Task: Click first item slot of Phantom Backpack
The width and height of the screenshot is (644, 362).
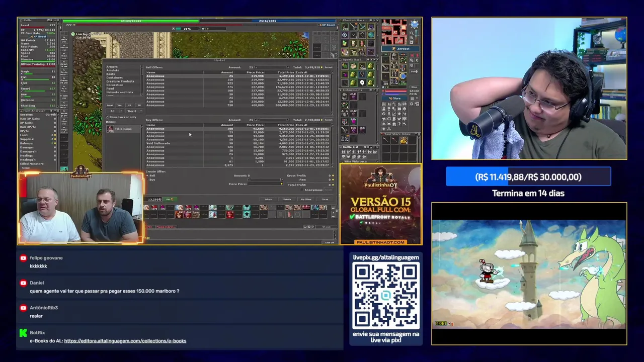Action: pyautogui.click(x=345, y=26)
